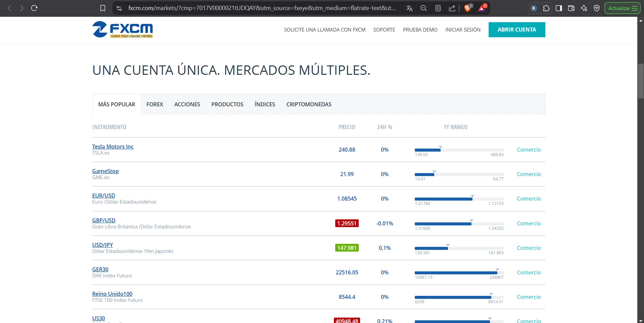Click Iniciar Sesión

pos(463,30)
